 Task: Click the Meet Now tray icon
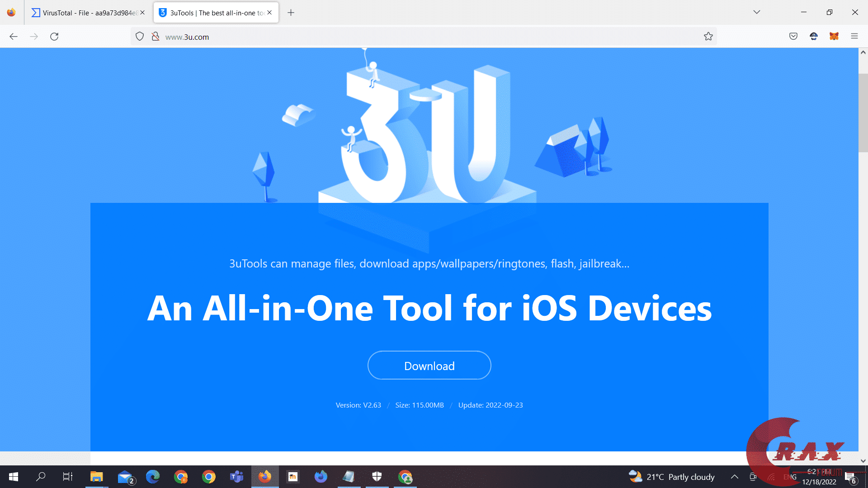(x=753, y=477)
